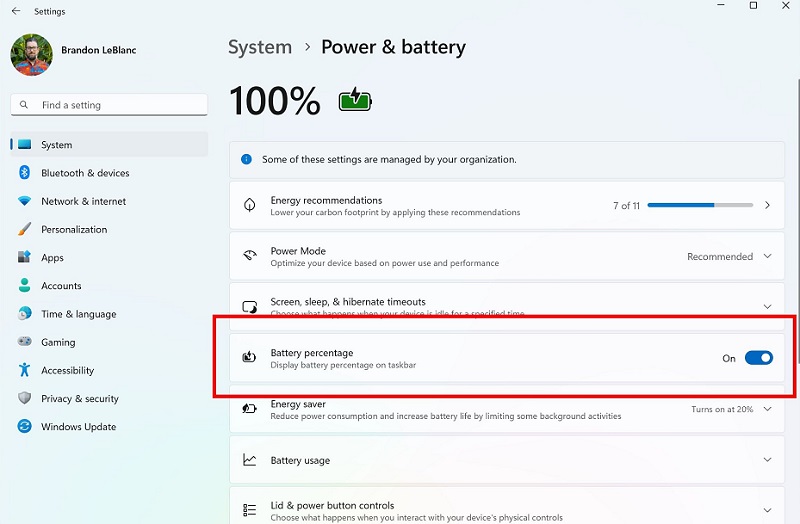This screenshot has width=800, height=524.
Task: Open the Power Mode Recommended dropdown
Action: click(729, 257)
